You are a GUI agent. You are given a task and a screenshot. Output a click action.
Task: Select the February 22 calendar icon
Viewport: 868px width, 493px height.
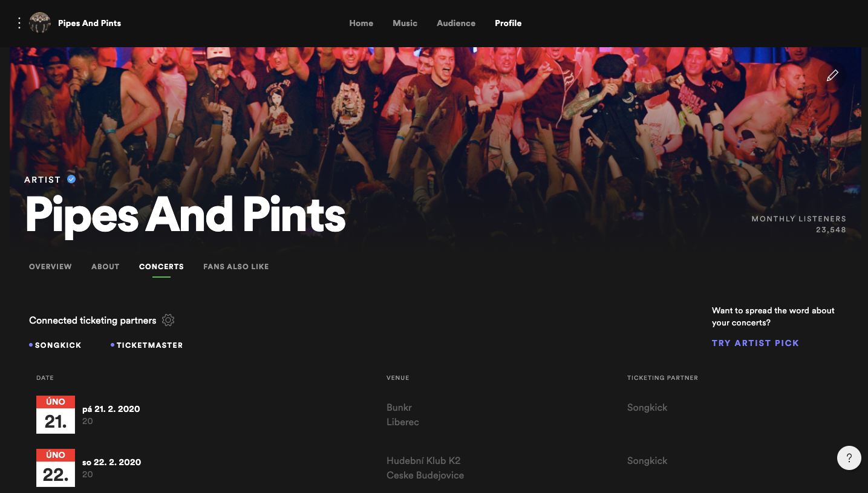(56, 468)
